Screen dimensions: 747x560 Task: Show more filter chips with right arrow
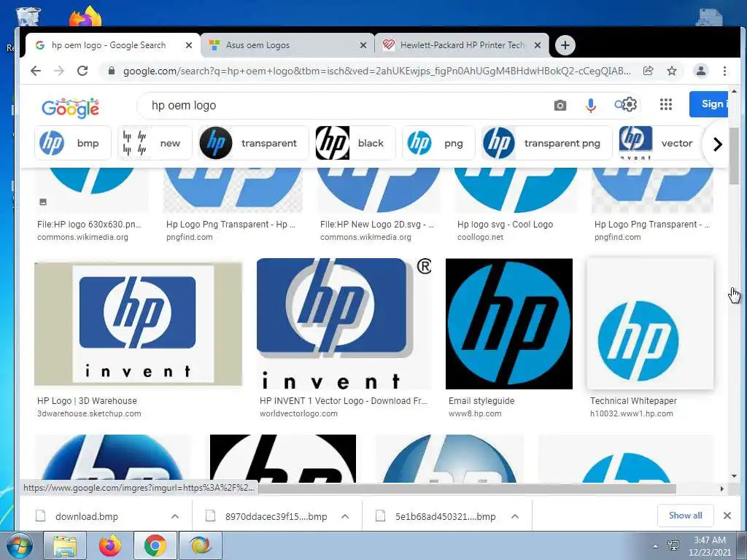[x=717, y=144]
